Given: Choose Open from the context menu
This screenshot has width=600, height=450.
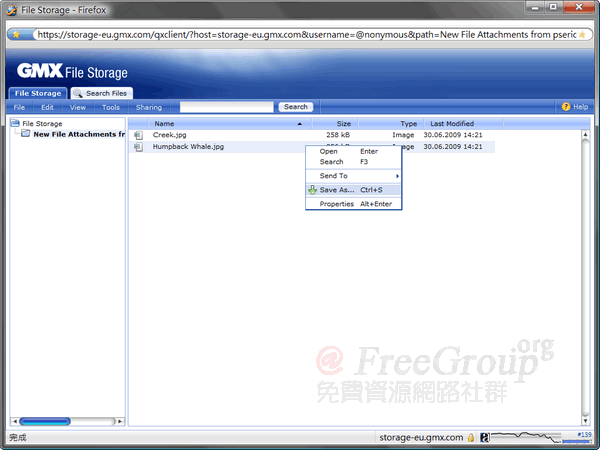Looking at the screenshot, I should (x=353, y=152).
